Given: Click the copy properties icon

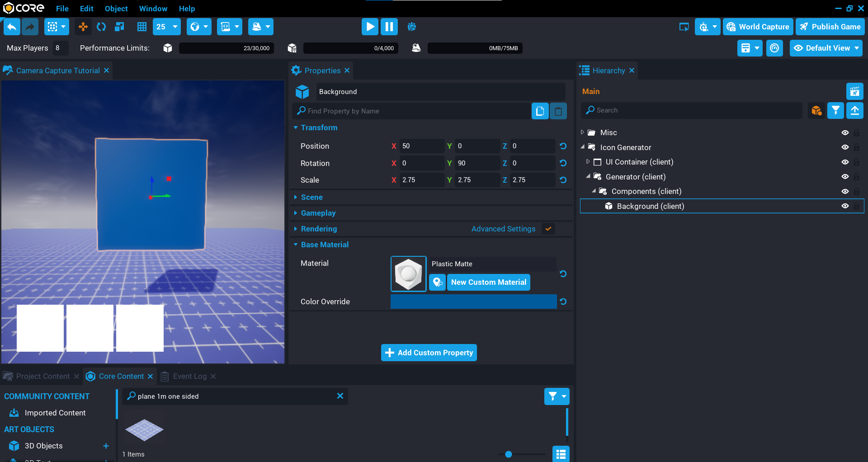Looking at the screenshot, I should 540,111.
